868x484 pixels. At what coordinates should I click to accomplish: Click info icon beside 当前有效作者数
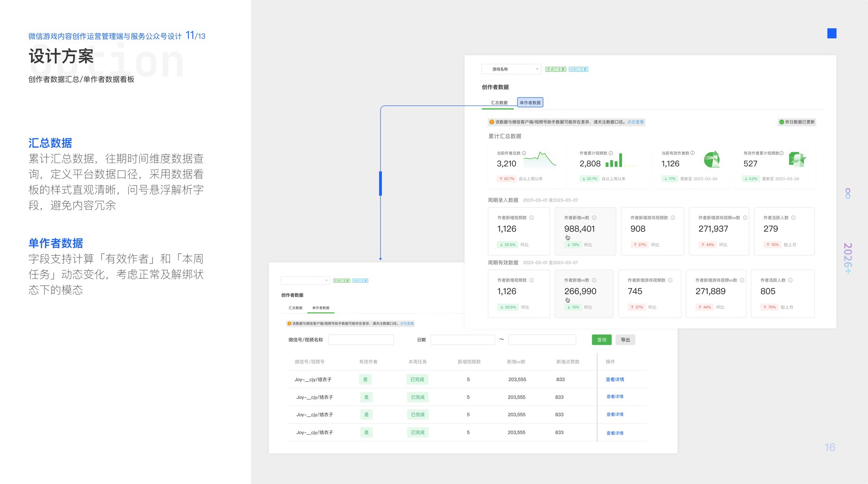click(x=692, y=153)
